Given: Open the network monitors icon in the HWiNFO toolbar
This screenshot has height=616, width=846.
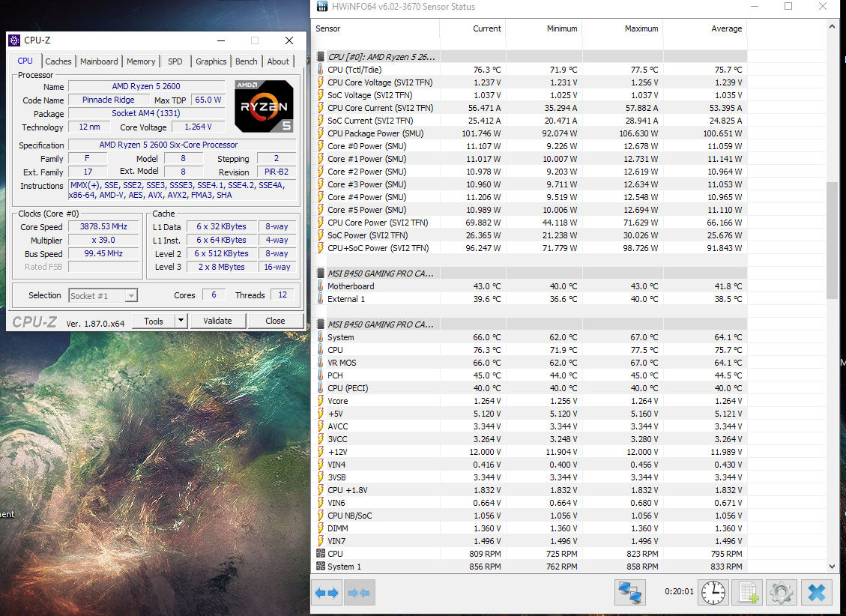Looking at the screenshot, I should pyautogui.click(x=629, y=593).
